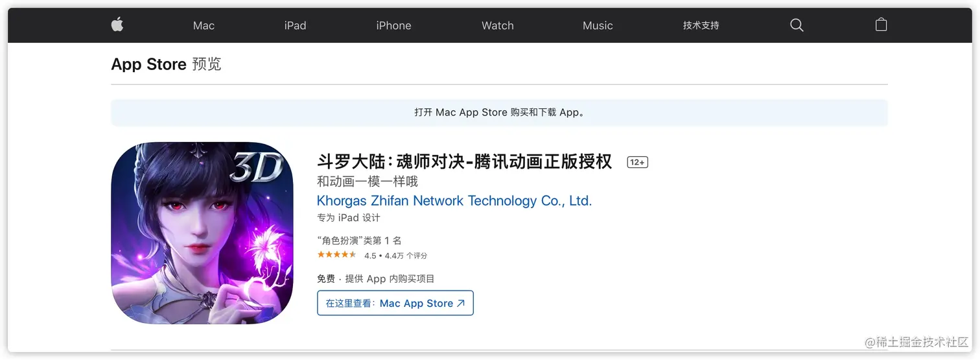
Task: Open the search magnifier icon
Action: coord(797,25)
